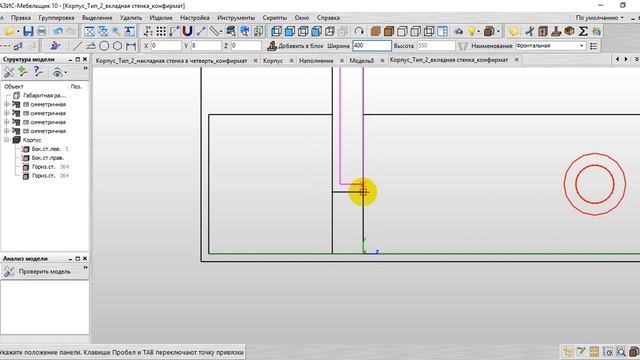Screen dimensions: 640x360
Task: Open the Скрипты menu
Action: (274, 18)
